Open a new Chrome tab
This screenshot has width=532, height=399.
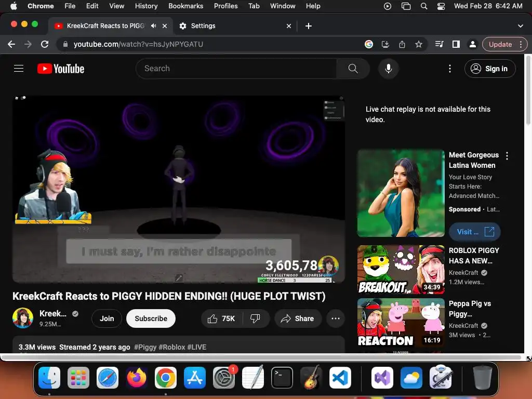309,26
